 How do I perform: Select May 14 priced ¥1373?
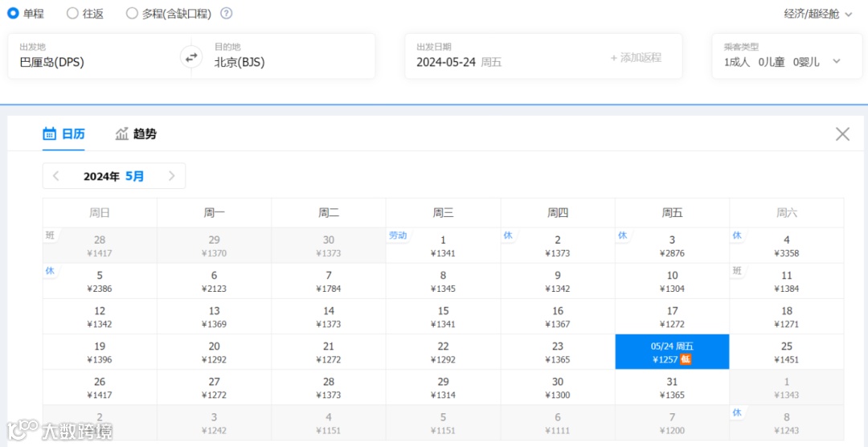(329, 316)
